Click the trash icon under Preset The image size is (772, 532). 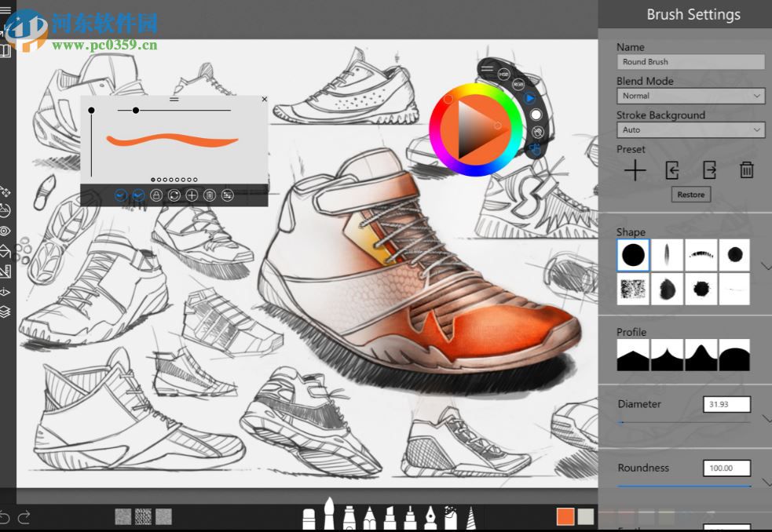point(746,169)
